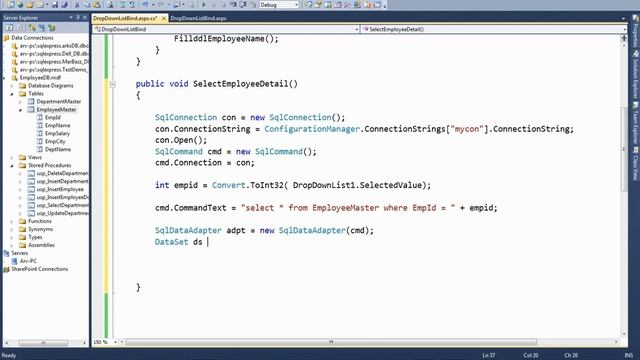Open the Team Explorer side tab
The image size is (640, 360).
636,123
